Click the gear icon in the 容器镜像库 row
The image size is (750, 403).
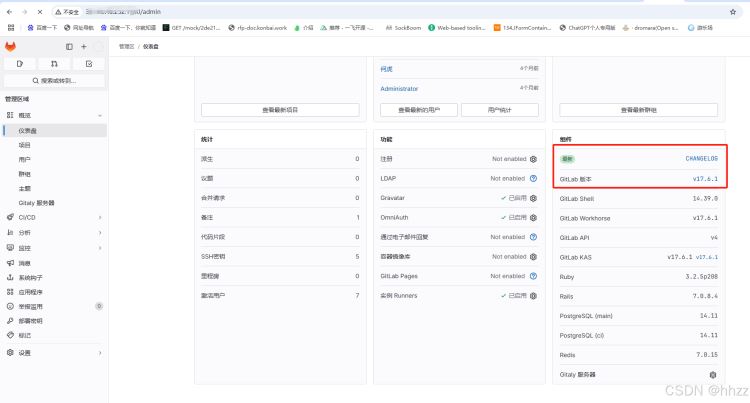(533, 257)
